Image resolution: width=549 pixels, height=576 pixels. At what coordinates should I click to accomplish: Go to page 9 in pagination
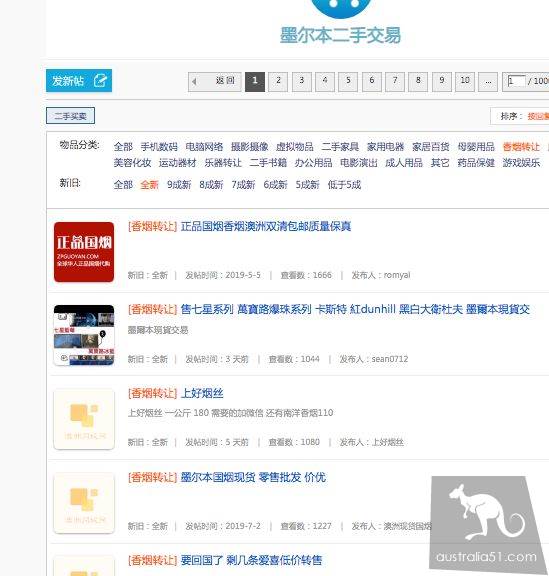(442, 81)
